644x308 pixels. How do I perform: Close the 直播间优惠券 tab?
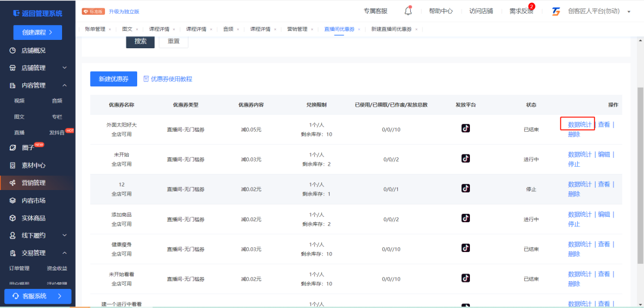(x=358, y=30)
